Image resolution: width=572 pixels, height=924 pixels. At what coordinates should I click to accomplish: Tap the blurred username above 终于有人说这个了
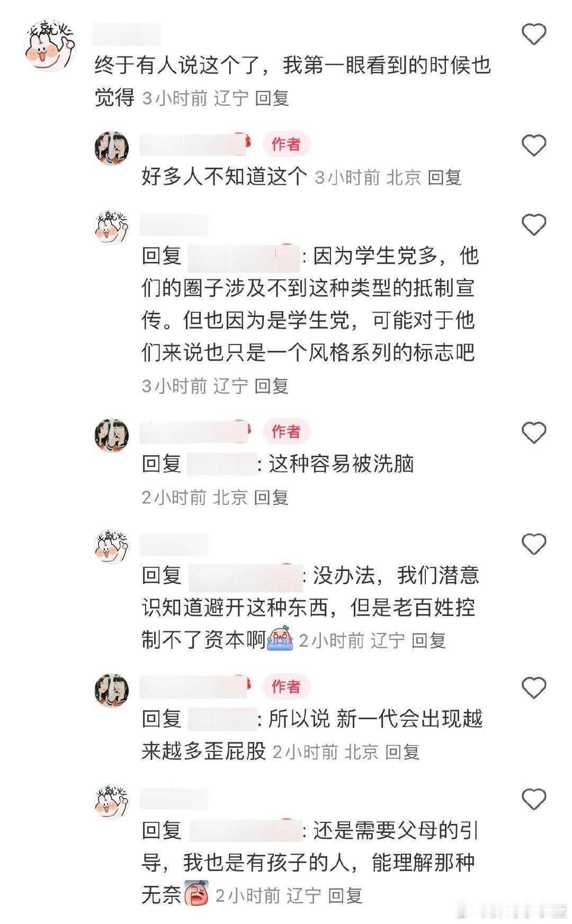127,34
